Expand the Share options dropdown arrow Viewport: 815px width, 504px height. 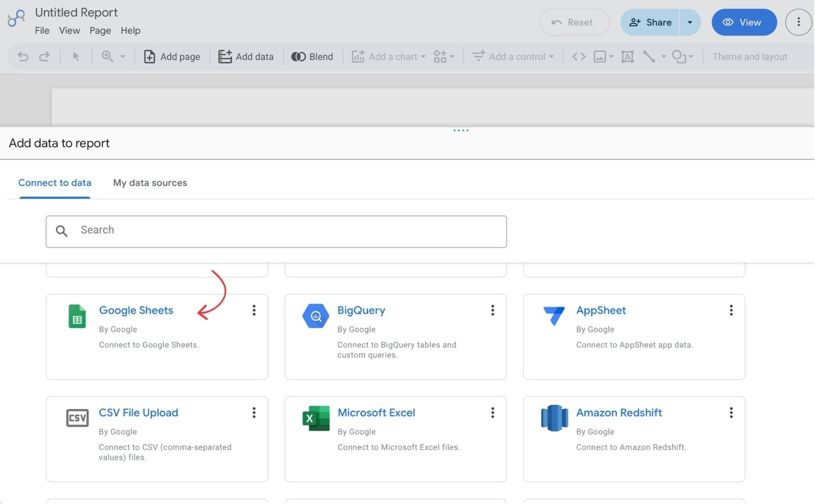[x=690, y=22]
